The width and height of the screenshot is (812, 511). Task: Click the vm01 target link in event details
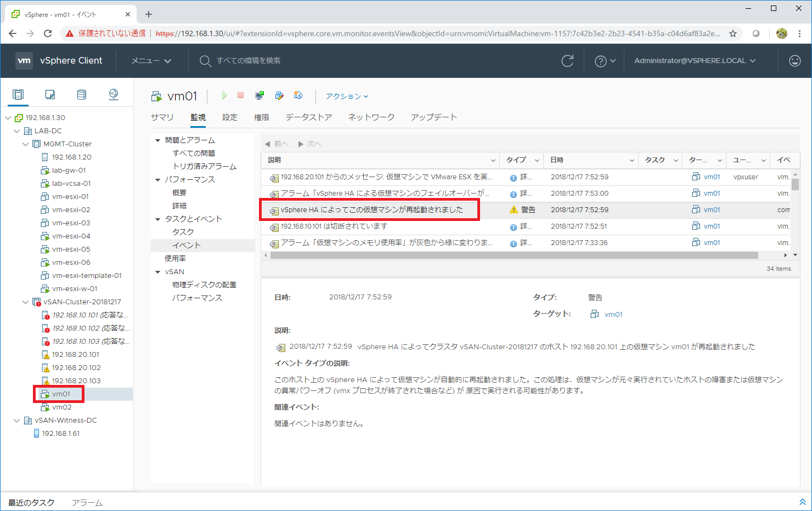(x=613, y=315)
